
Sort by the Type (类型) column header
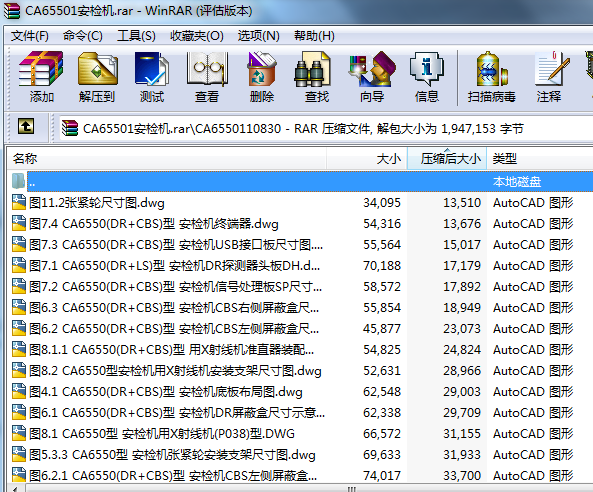coord(540,158)
